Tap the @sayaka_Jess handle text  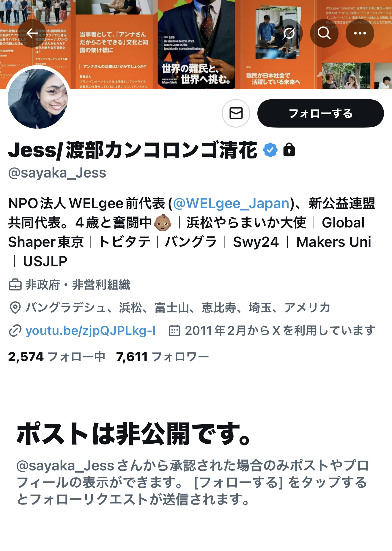coord(57,173)
